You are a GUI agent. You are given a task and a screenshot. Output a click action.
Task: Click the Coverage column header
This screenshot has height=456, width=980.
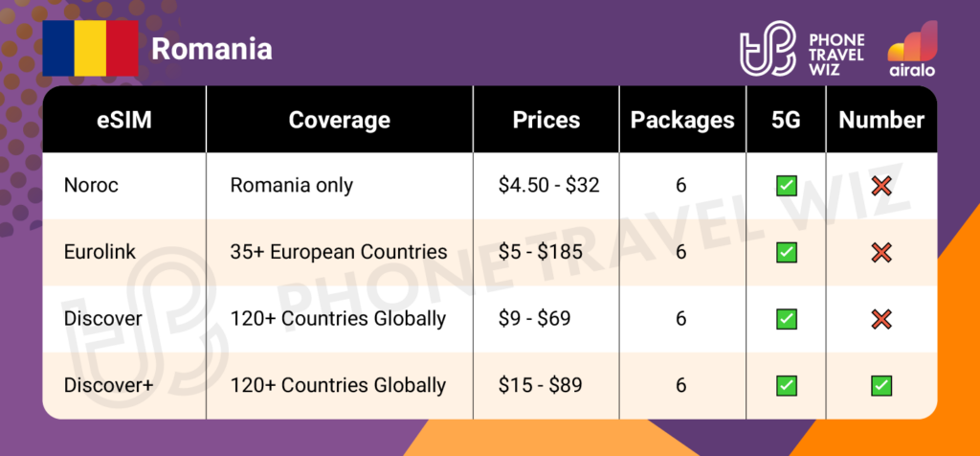[x=339, y=120]
